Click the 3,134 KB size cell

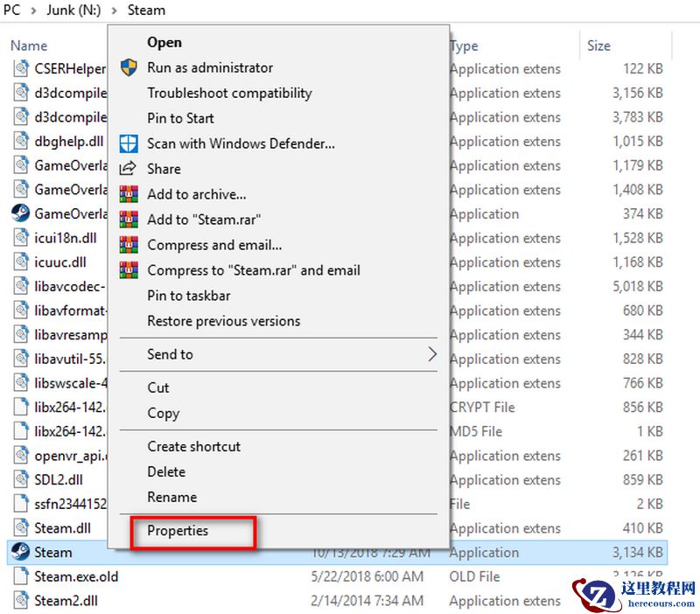pyautogui.click(x=638, y=553)
